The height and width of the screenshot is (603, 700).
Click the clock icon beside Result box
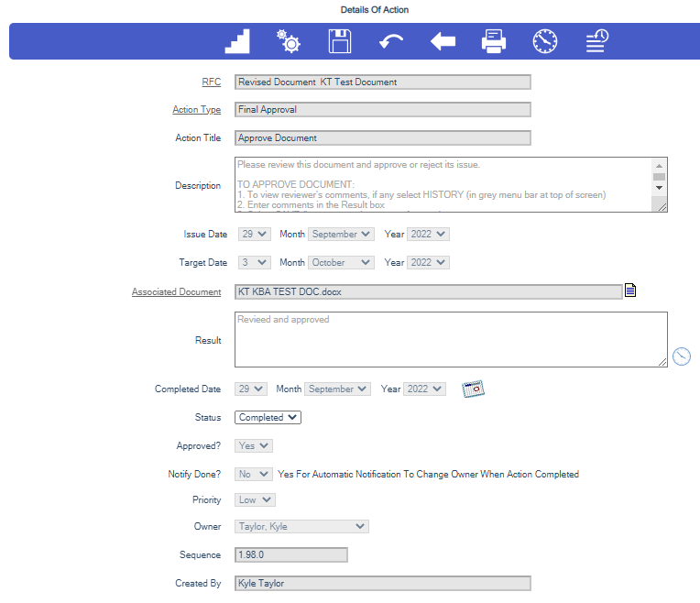[681, 356]
